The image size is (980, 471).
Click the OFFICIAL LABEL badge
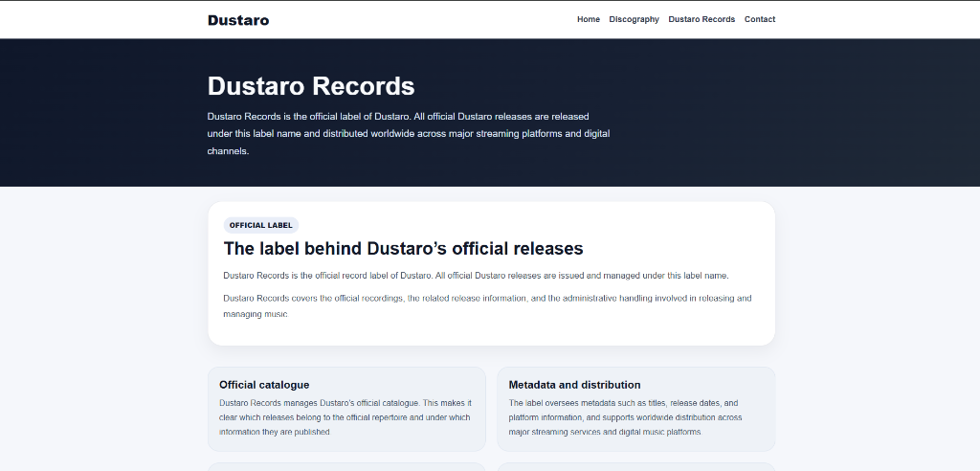[260, 225]
